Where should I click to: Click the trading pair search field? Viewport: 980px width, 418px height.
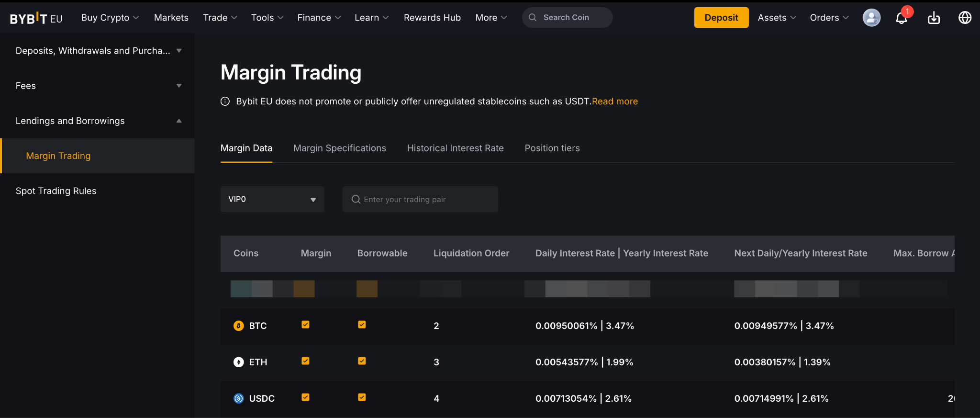[420, 199]
